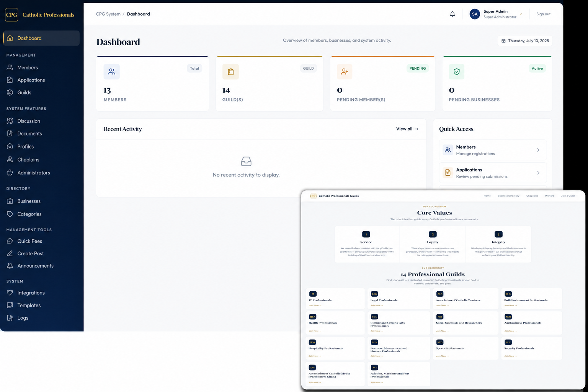Click the AGR badge on Agribusiness card

tap(508, 317)
